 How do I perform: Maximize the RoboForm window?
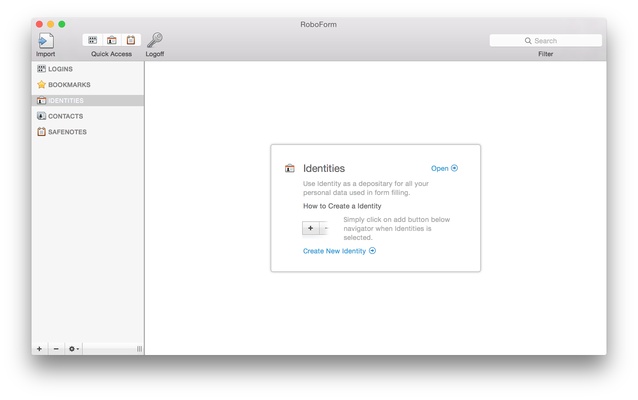(62, 24)
